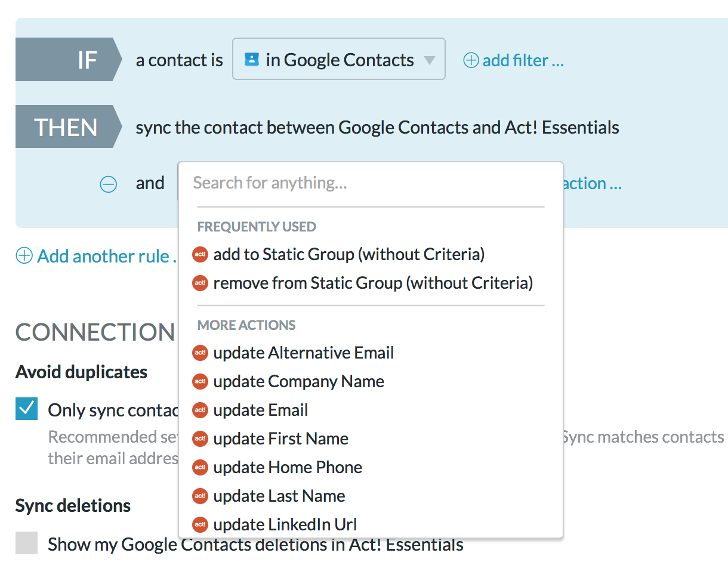Screen dimensions: 728x562
Task: Click Act! icon beside update LinkedIn Url
Action: point(200,525)
